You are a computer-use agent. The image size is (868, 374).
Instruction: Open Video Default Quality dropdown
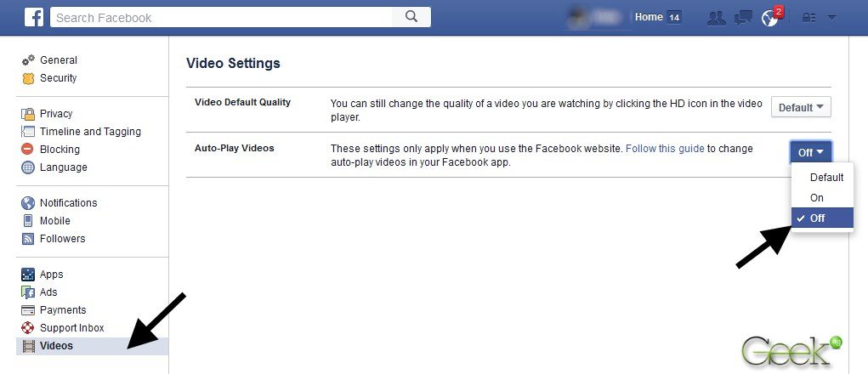[801, 107]
